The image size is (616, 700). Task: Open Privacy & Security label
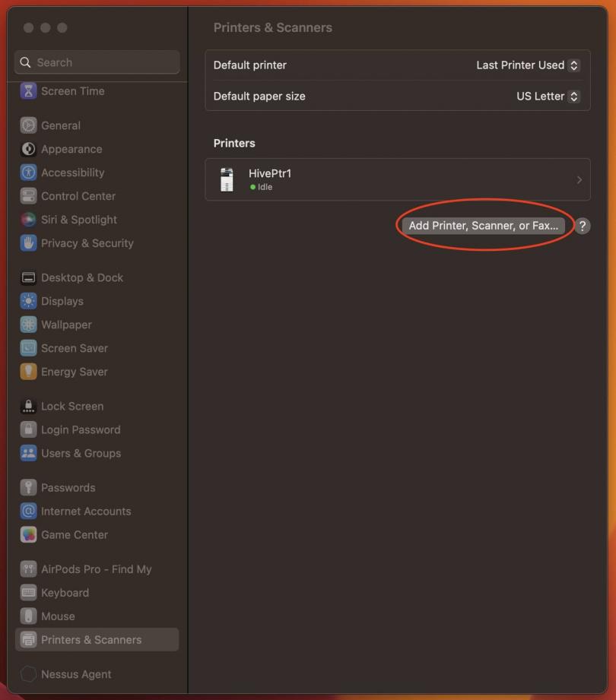tap(87, 243)
